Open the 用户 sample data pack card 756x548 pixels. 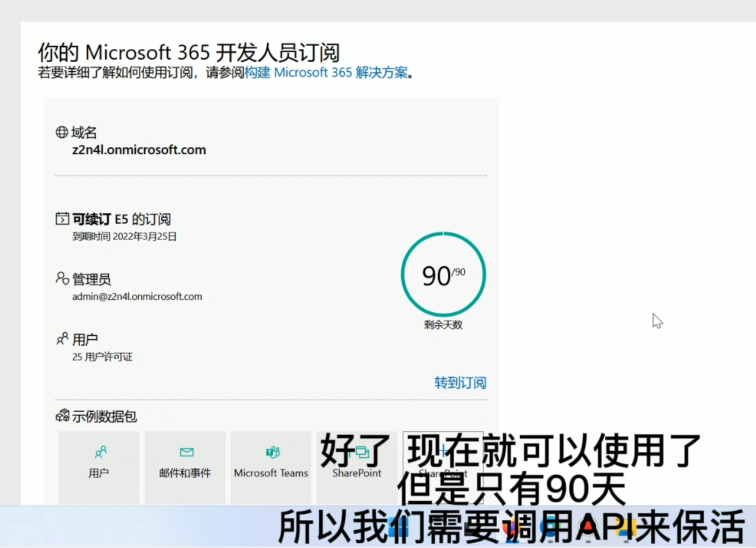(99, 467)
